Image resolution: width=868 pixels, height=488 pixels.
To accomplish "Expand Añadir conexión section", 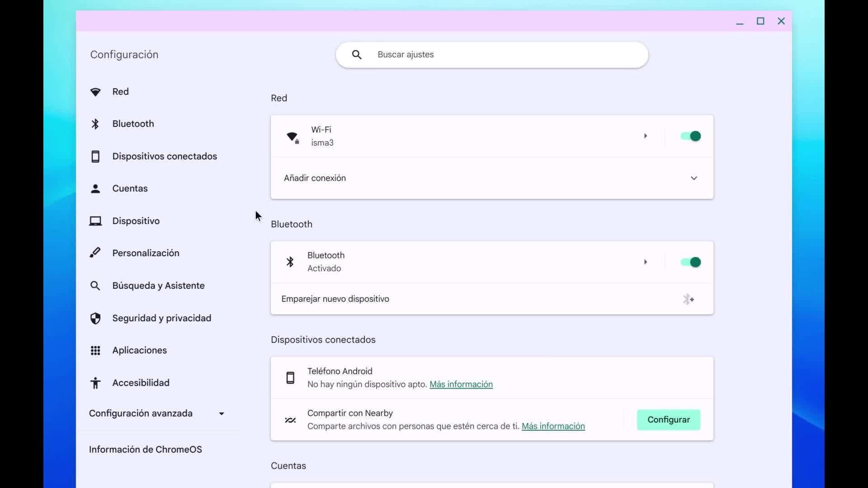I will tap(693, 178).
